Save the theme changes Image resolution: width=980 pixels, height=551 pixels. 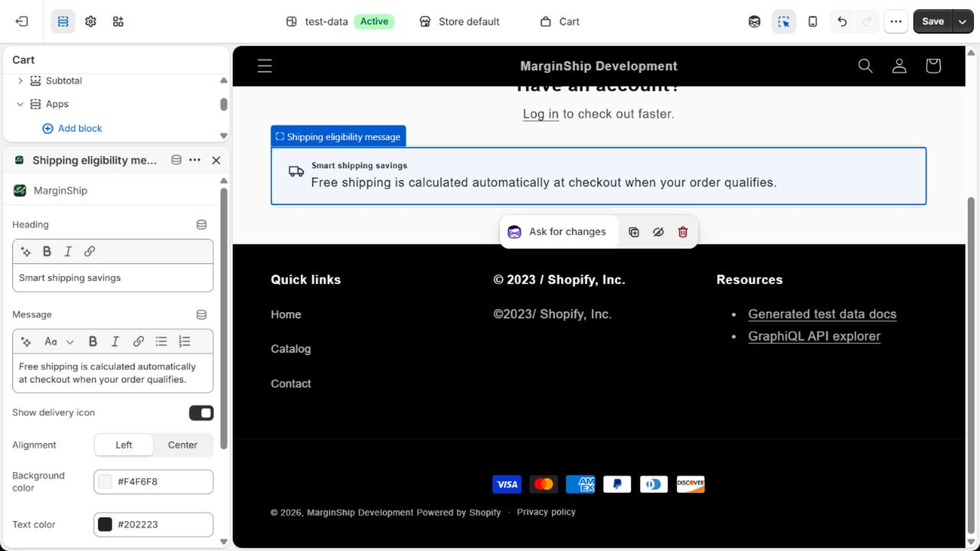click(x=933, y=21)
